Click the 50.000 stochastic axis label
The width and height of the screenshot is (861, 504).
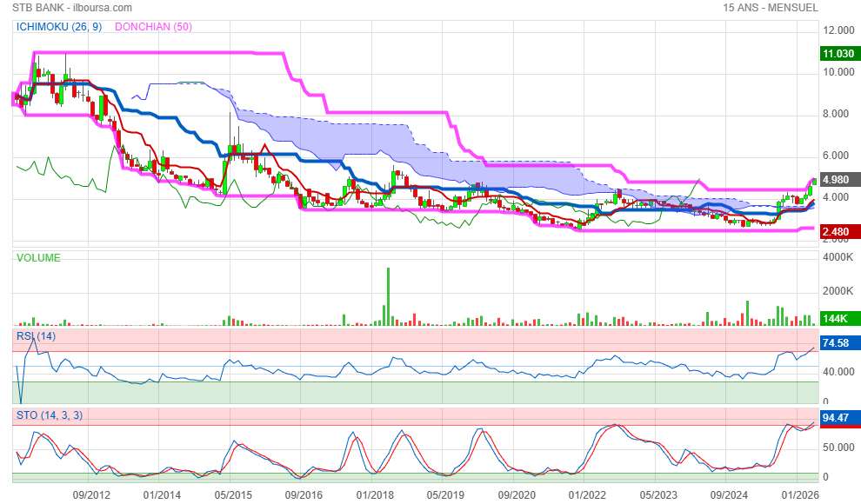coord(838,448)
